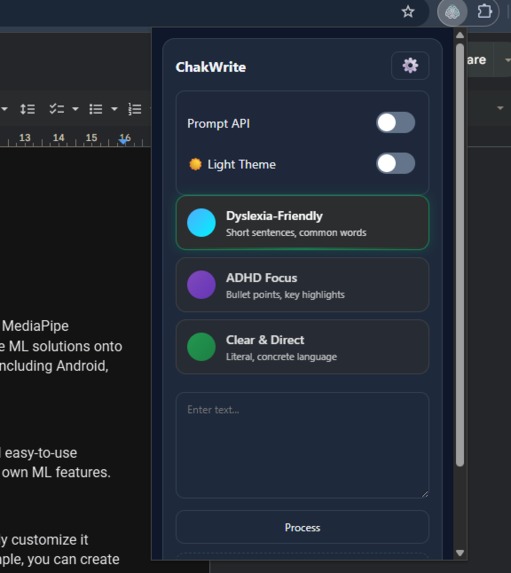The image size is (511, 573).
Task: Click the textarea resize handle corner
Action: point(424,494)
